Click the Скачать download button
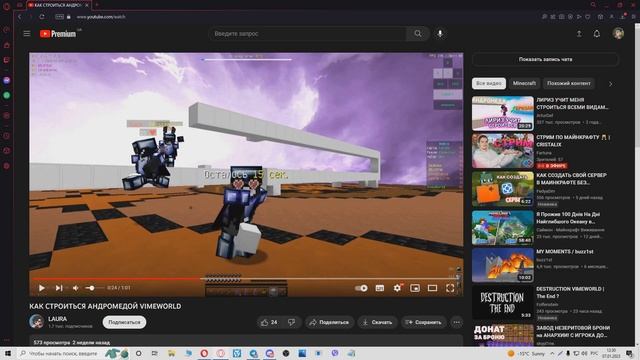 click(378, 322)
